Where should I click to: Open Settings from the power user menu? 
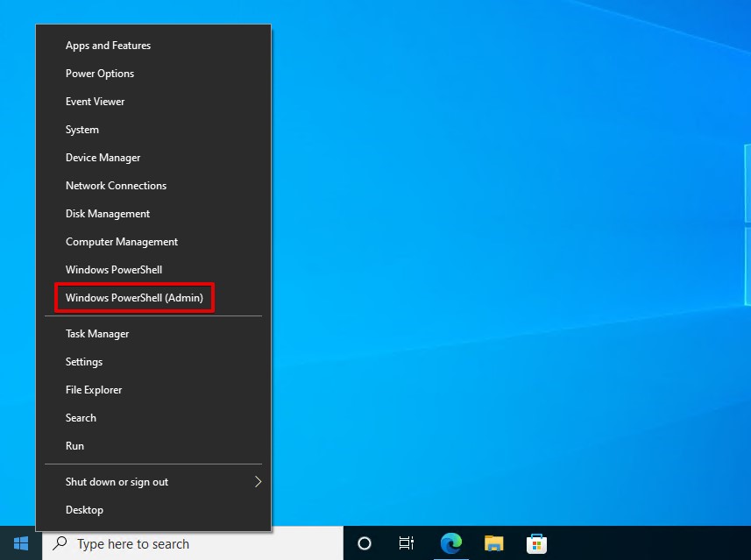(83, 361)
